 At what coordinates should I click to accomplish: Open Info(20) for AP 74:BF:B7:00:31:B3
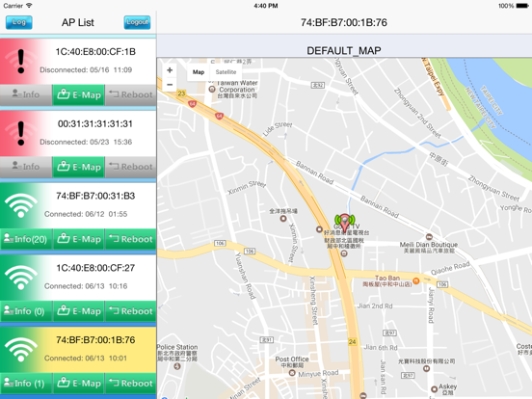[x=26, y=239]
